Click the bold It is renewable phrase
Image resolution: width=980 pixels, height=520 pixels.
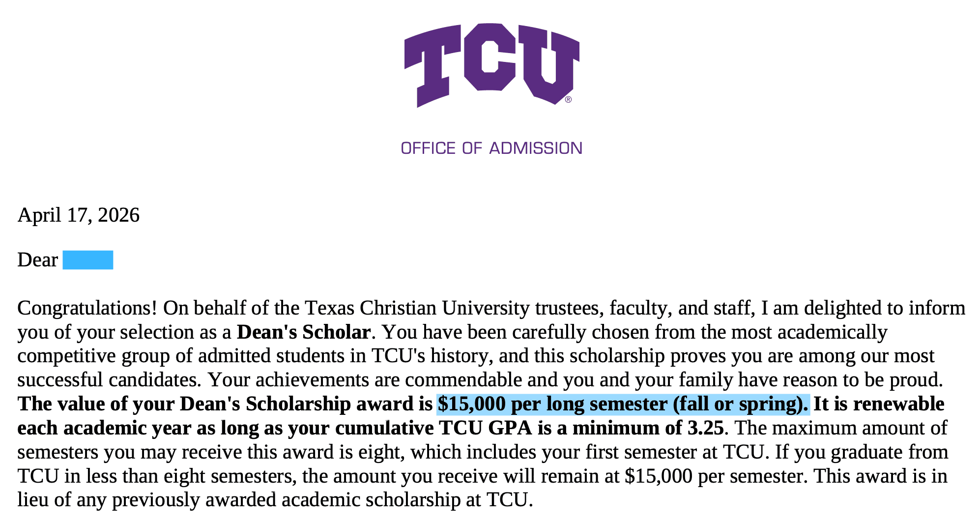point(879,404)
